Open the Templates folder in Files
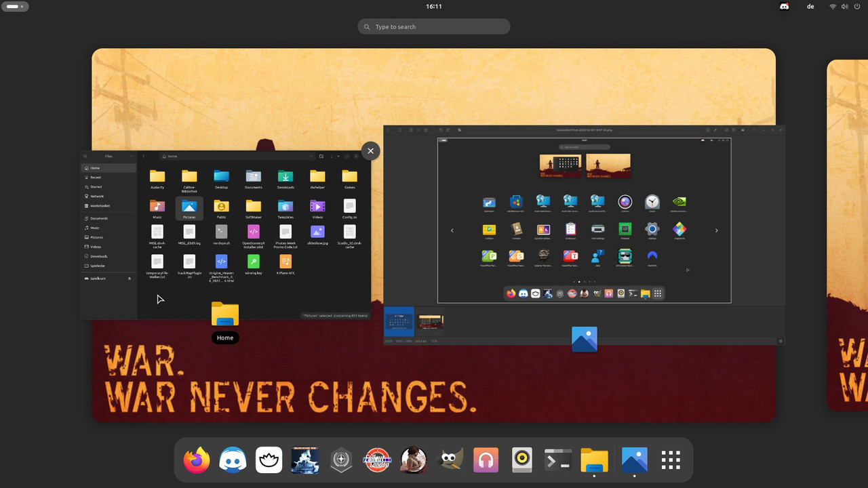 tap(285, 209)
